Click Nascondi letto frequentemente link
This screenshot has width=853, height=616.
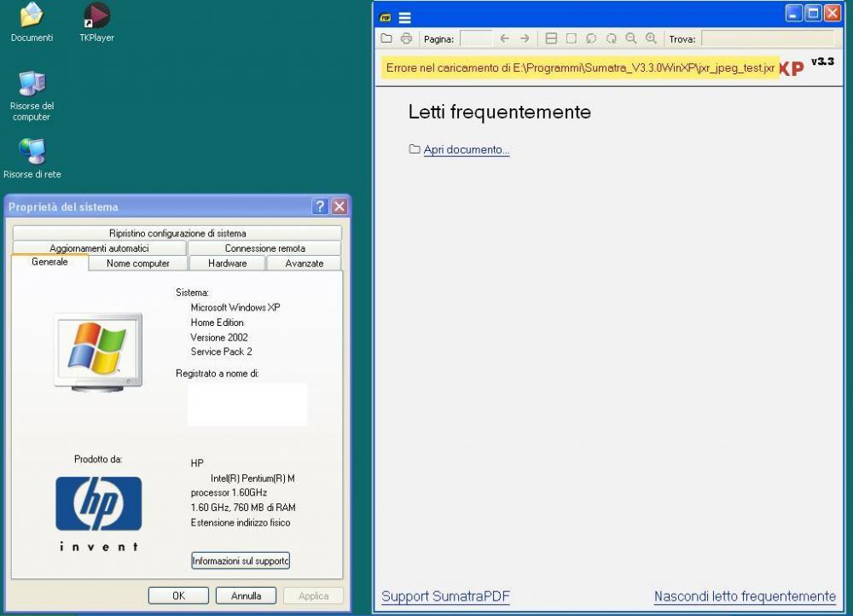pyautogui.click(x=745, y=596)
